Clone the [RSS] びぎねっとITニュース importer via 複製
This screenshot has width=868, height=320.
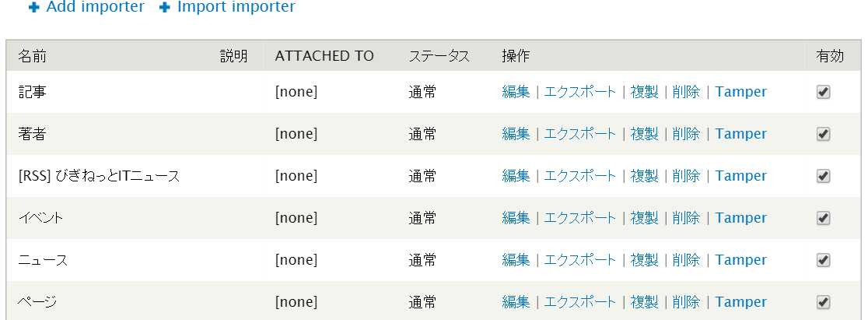coord(644,176)
